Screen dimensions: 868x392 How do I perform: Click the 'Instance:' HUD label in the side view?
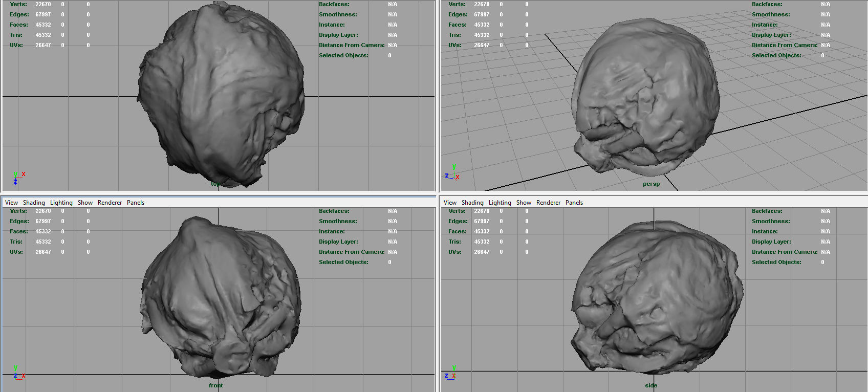tap(765, 231)
